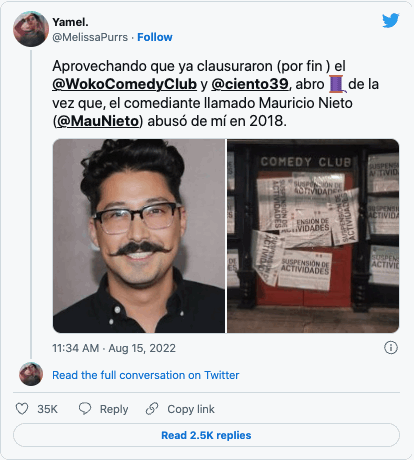The height and width of the screenshot is (460, 414).
Task: Click the 11:34 AM Aug 15, 2022 timestamp
Action: coord(114,348)
